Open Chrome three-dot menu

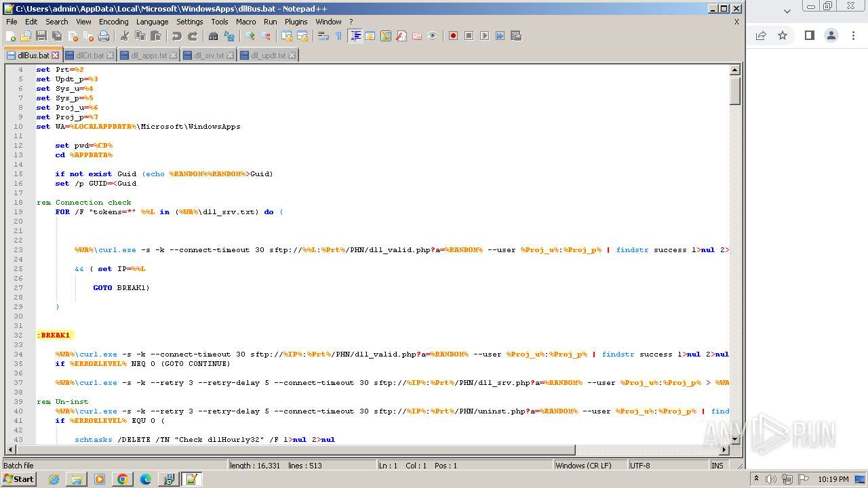coord(854,35)
